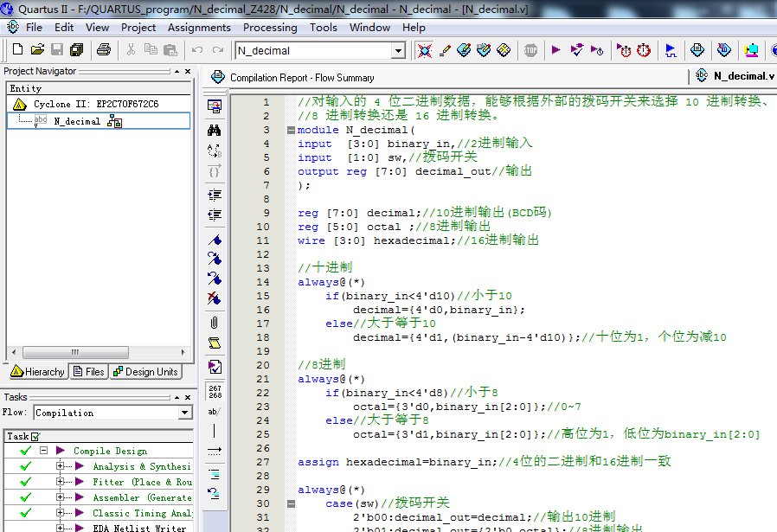The width and height of the screenshot is (777, 532).
Task: Switch to the Files tab in Project Navigator
Action: click(88, 372)
